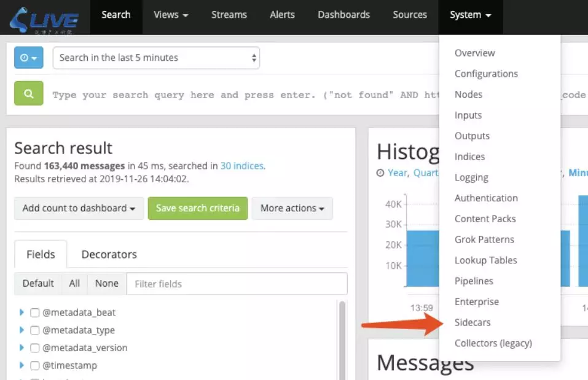The width and height of the screenshot is (588, 380).
Task: Check the @timestamp field checkbox
Action: [35, 365]
